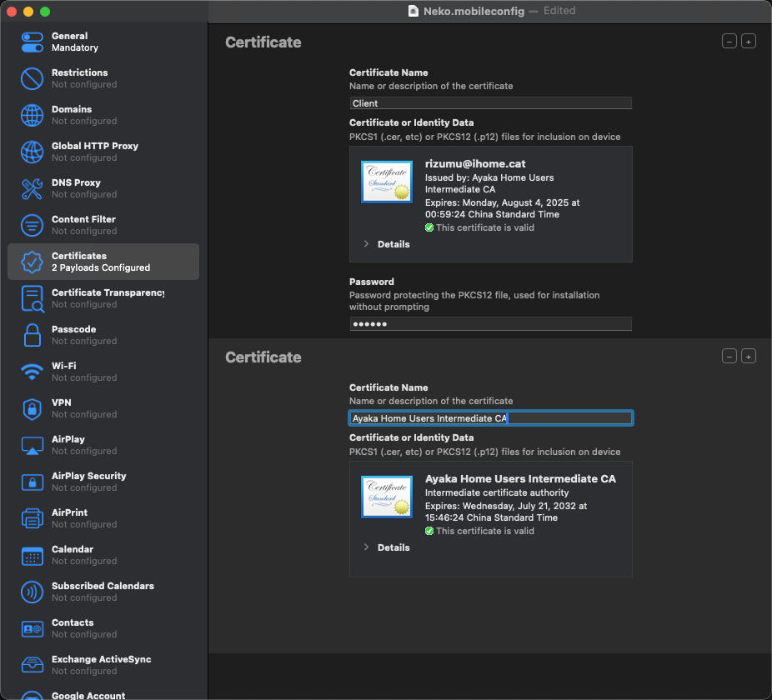Select the Content Filter icon
The height and width of the screenshot is (700, 772).
click(x=32, y=226)
